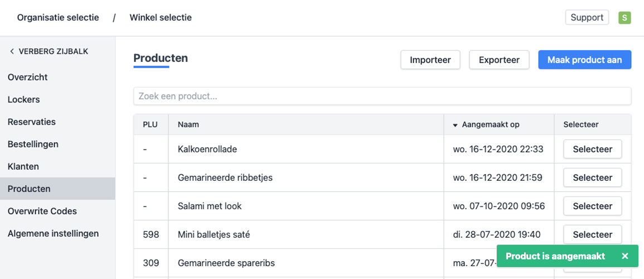The image size is (644, 279).
Task: Open Lockers page in sidebar
Action: pos(24,99)
